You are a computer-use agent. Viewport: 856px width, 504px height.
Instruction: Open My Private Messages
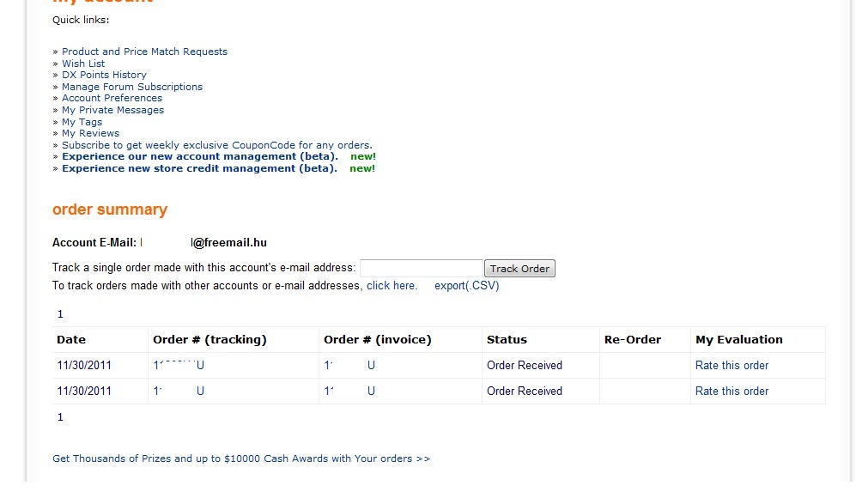[112, 110]
